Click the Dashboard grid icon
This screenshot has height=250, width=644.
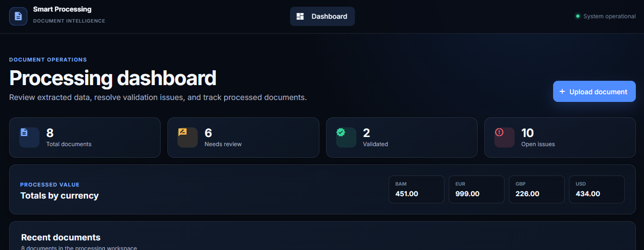pyautogui.click(x=300, y=16)
